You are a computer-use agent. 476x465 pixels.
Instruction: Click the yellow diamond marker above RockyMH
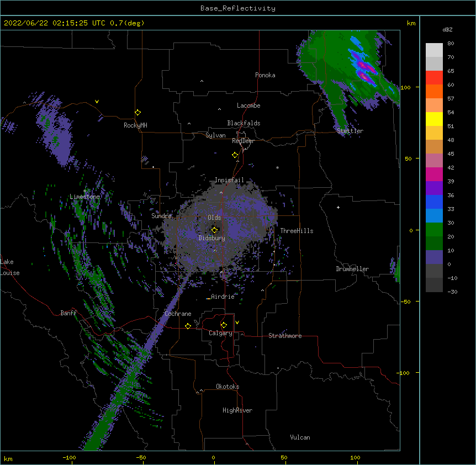138,113
